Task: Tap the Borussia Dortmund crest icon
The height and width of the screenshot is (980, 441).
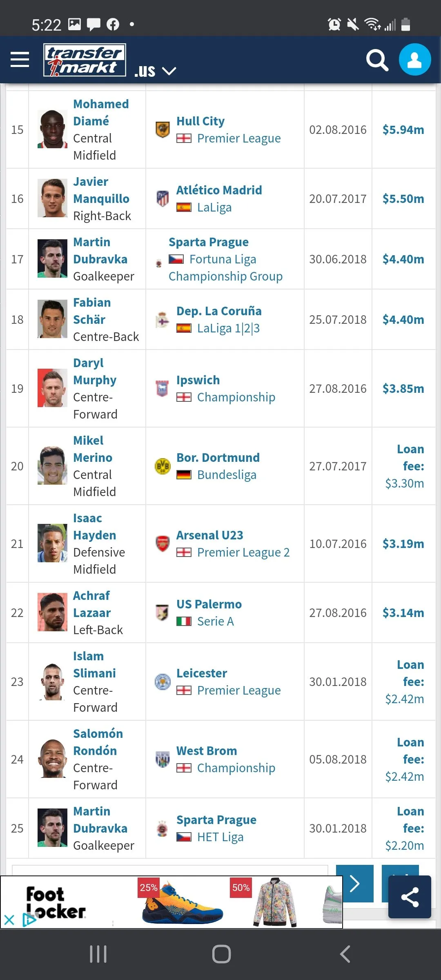Action: [x=163, y=466]
